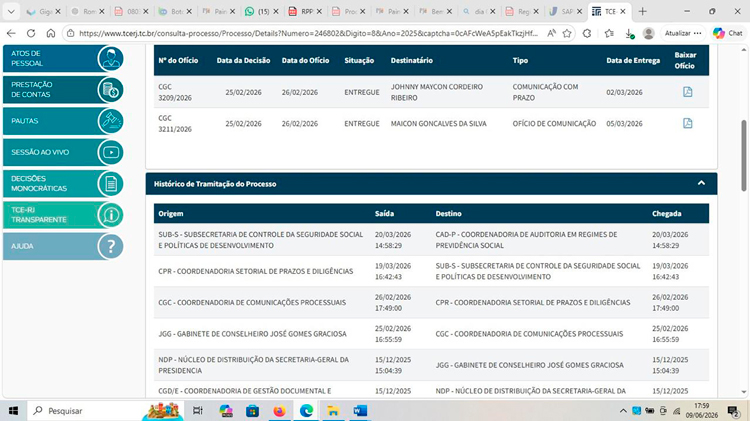Screen dimensions: 750x421
Task: Click the browser address bar URL
Action: pos(308,33)
